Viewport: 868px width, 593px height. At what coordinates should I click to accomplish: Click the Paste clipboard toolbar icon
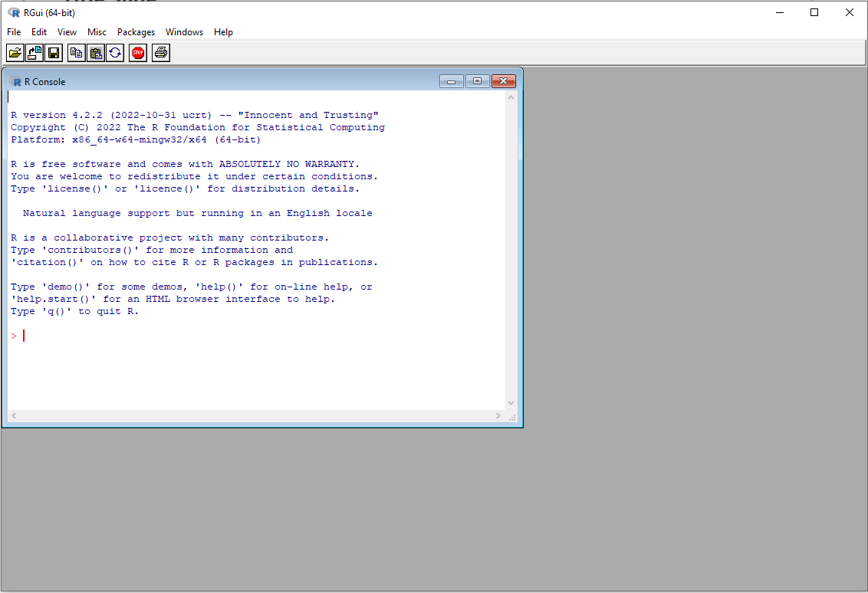click(x=96, y=53)
